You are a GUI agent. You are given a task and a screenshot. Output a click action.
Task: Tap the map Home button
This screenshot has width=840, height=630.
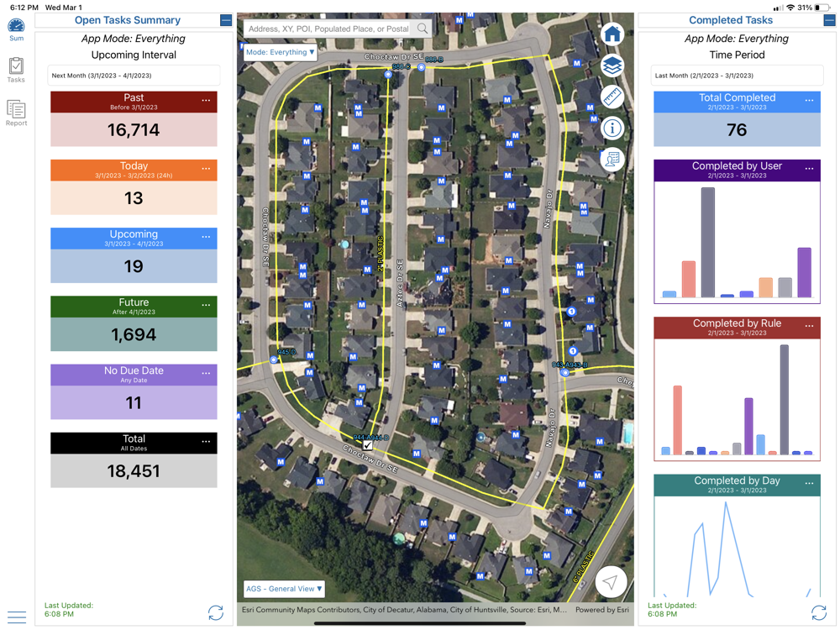pyautogui.click(x=612, y=34)
